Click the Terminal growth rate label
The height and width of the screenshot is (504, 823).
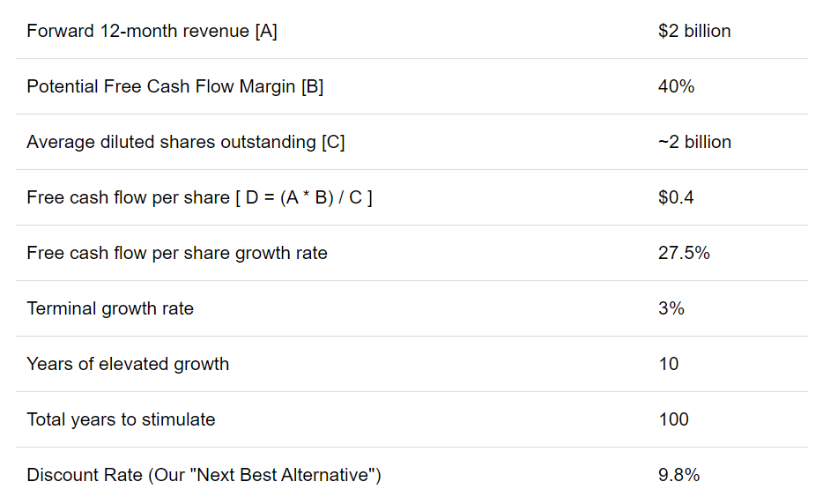[110, 308]
